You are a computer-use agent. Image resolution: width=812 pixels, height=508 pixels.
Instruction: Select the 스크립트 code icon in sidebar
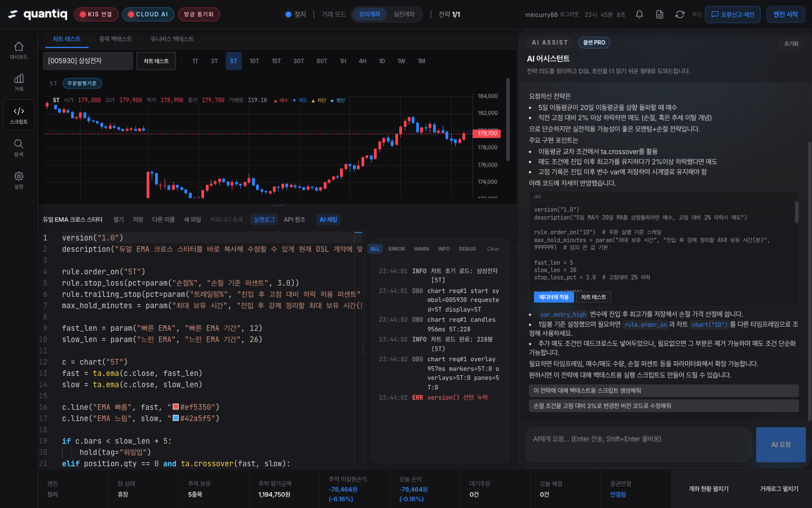pyautogui.click(x=19, y=115)
